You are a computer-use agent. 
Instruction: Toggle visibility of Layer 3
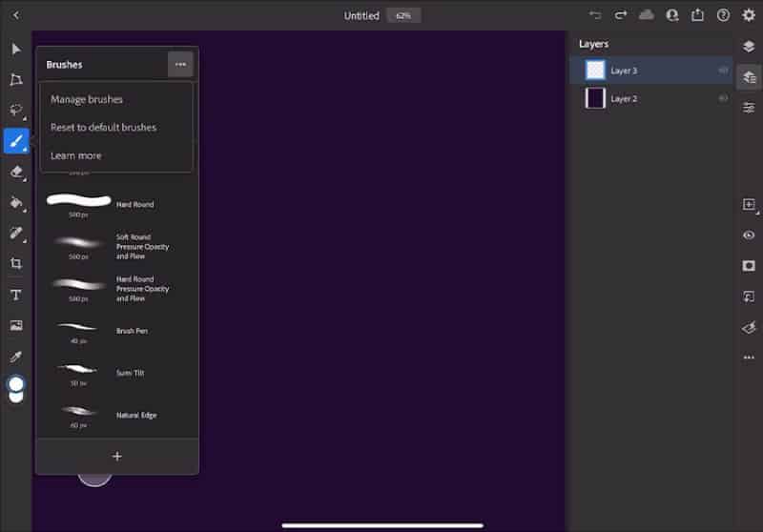coord(723,71)
